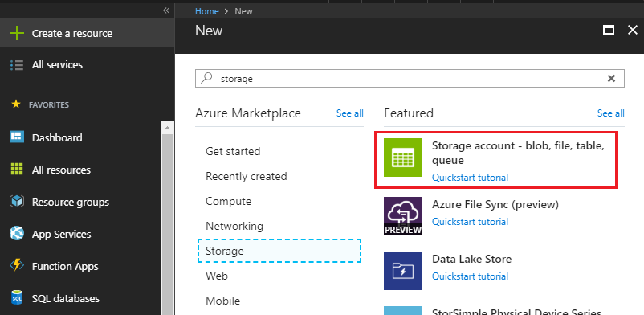Open the All services list icon
Viewport: 644px width, 315px height.
[x=16, y=65]
